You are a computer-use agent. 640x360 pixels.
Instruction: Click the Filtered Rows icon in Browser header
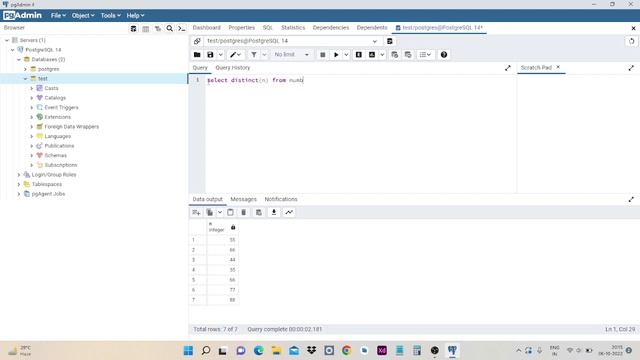(158, 29)
